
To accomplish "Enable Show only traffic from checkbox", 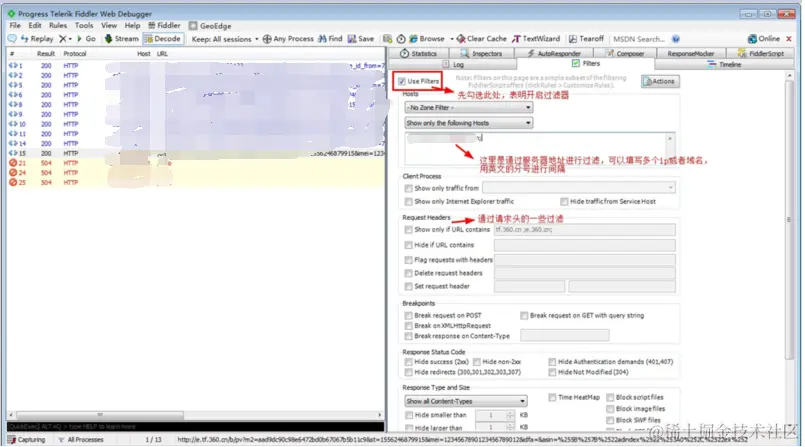I will (x=409, y=188).
